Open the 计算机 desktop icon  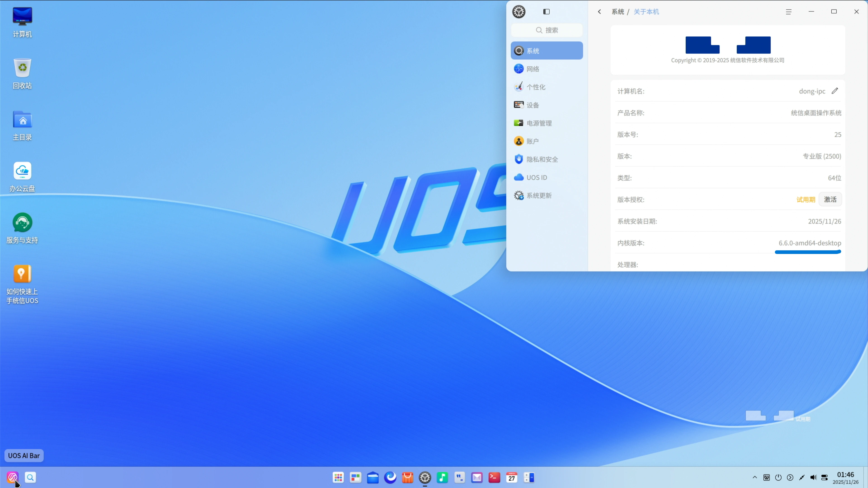22,22
